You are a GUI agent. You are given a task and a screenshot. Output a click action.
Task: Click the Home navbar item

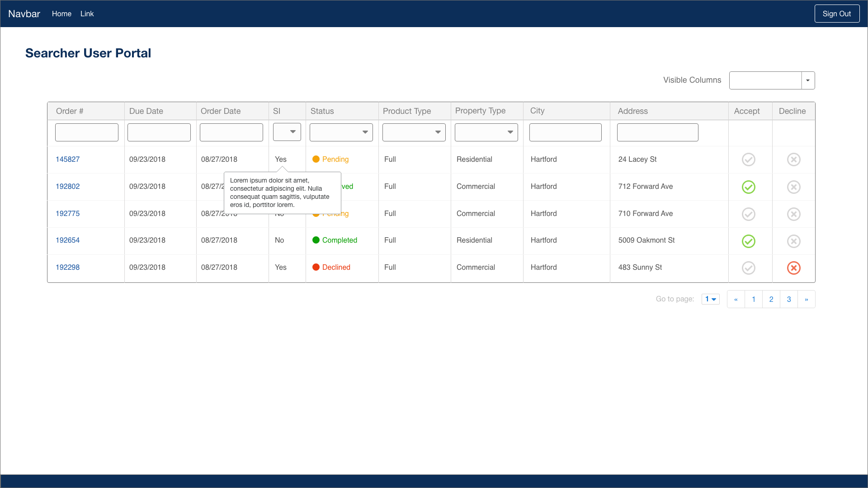point(61,14)
